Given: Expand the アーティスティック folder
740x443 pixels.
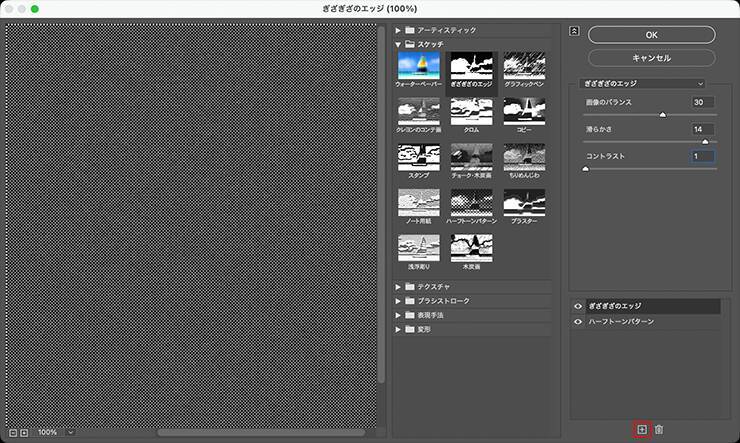Looking at the screenshot, I should (x=398, y=30).
